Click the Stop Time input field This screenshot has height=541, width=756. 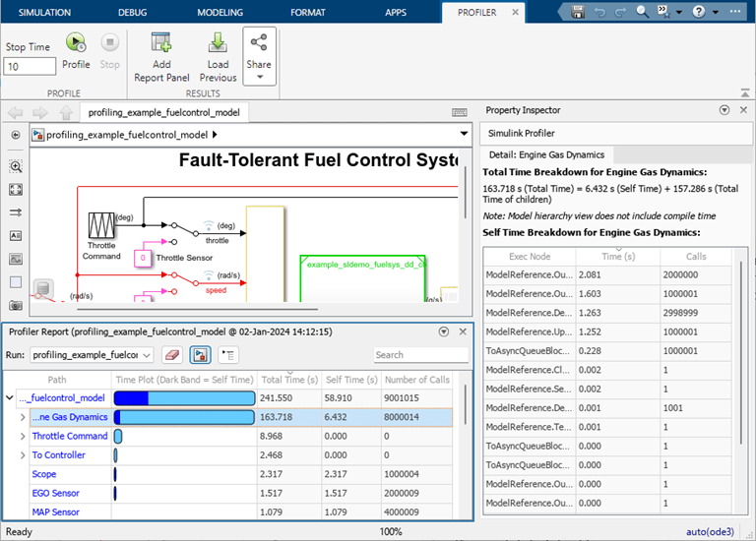(30, 67)
